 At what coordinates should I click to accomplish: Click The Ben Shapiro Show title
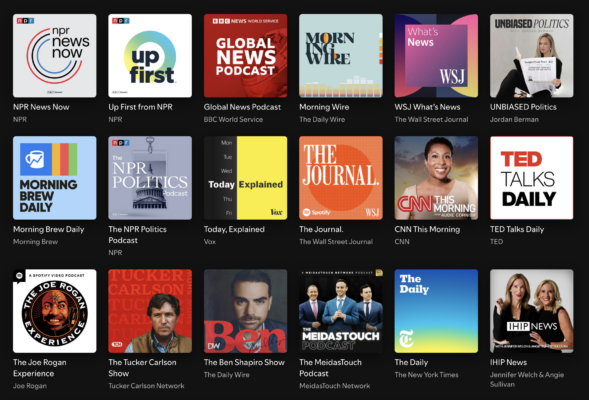pyautogui.click(x=244, y=362)
